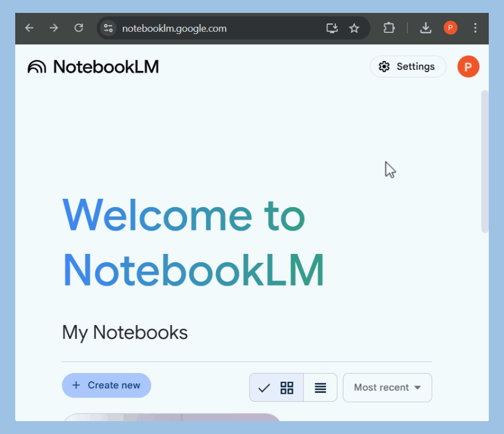Image resolution: width=504 pixels, height=434 pixels.
Task: Open Chrome's three-dot menu
Action: pyautogui.click(x=475, y=28)
